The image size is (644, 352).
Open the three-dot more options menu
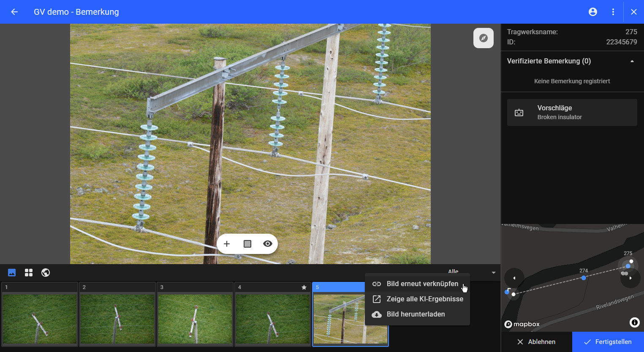tap(613, 12)
